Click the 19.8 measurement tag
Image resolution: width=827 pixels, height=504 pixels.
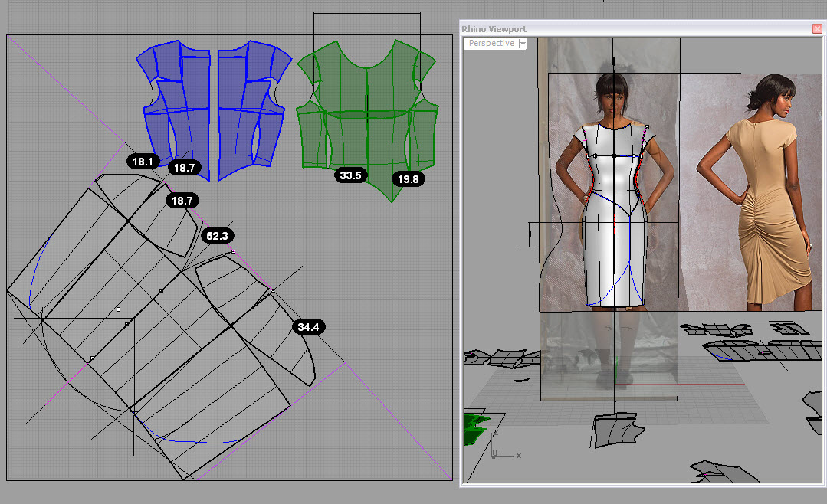[x=408, y=179]
